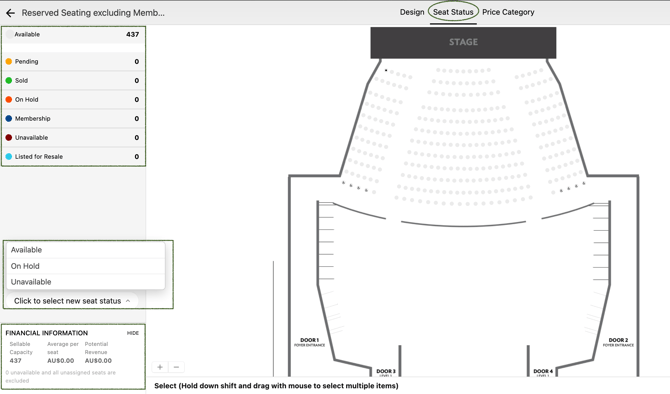Image resolution: width=670 pixels, height=394 pixels.
Task: Click the FINANCIAL INFORMATION heading
Action: (x=47, y=333)
